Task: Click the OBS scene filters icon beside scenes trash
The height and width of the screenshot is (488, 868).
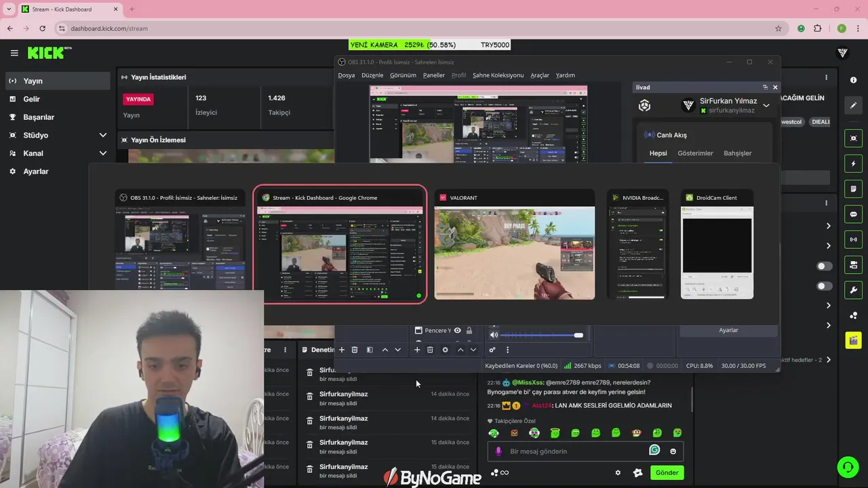Action: pyautogui.click(x=370, y=350)
